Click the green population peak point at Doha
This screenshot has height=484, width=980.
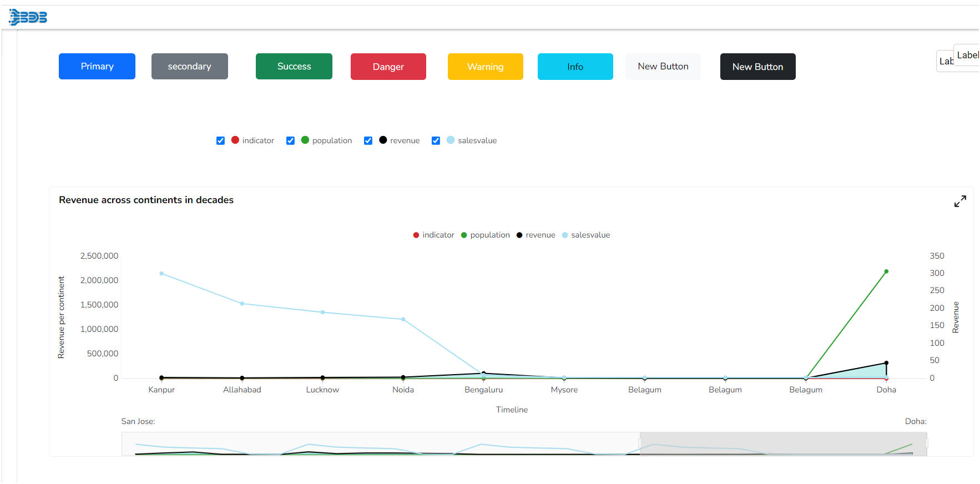pos(886,271)
